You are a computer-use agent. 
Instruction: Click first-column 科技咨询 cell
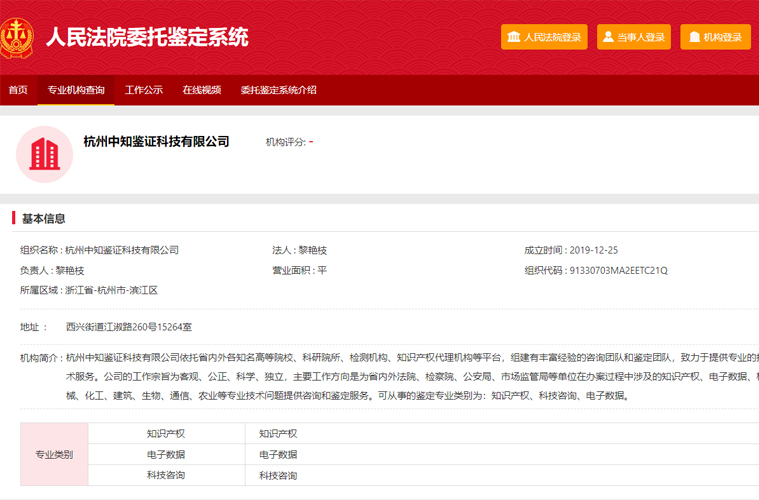pyautogui.click(x=166, y=475)
